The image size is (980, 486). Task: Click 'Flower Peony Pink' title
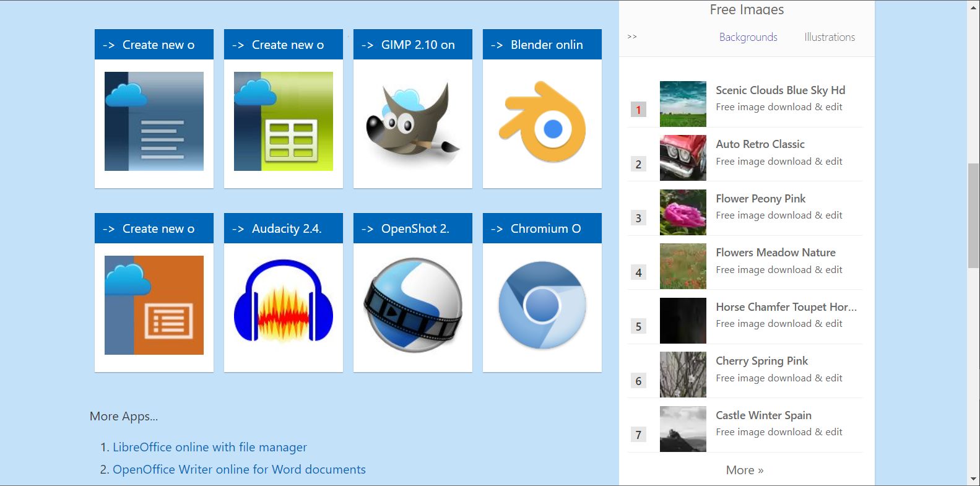coord(760,199)
